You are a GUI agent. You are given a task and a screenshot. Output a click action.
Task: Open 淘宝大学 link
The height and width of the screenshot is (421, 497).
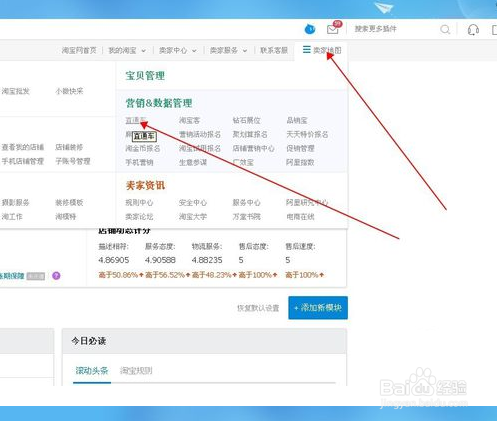193,217
